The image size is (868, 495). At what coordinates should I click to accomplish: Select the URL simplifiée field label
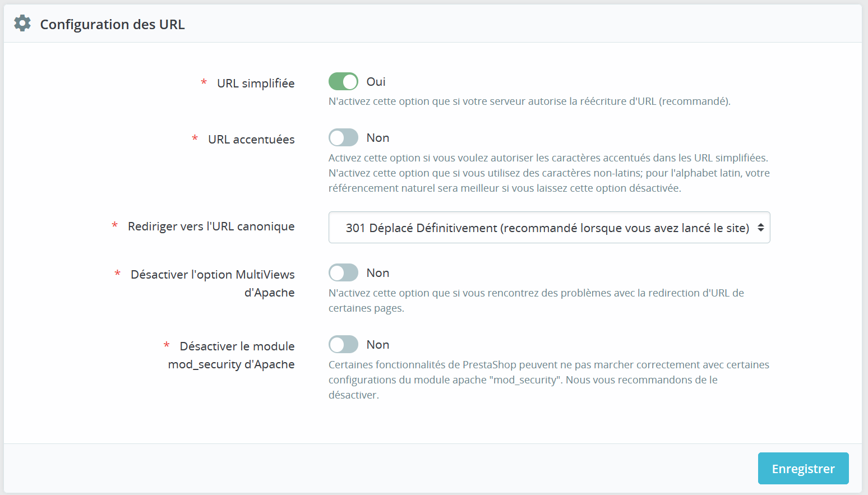256,83
